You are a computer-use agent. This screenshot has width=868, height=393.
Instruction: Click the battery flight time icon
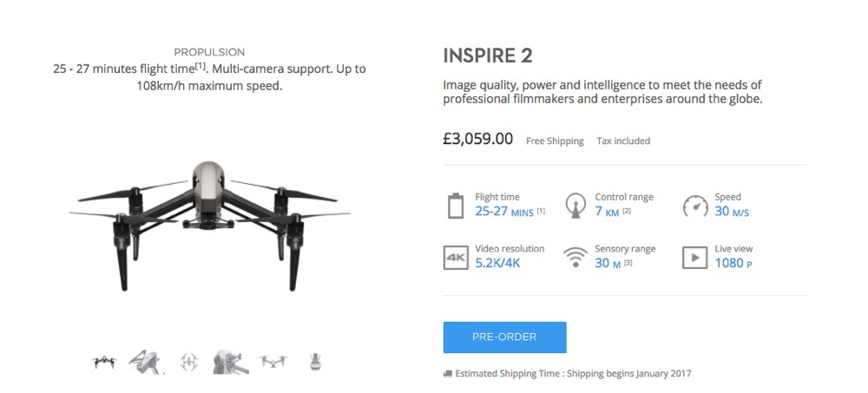click(x=456, y=205)
